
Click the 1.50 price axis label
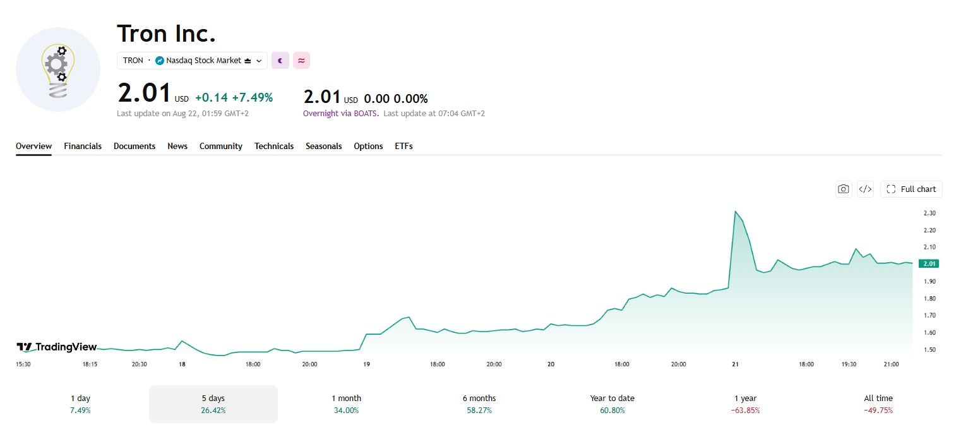click(929, 349)
